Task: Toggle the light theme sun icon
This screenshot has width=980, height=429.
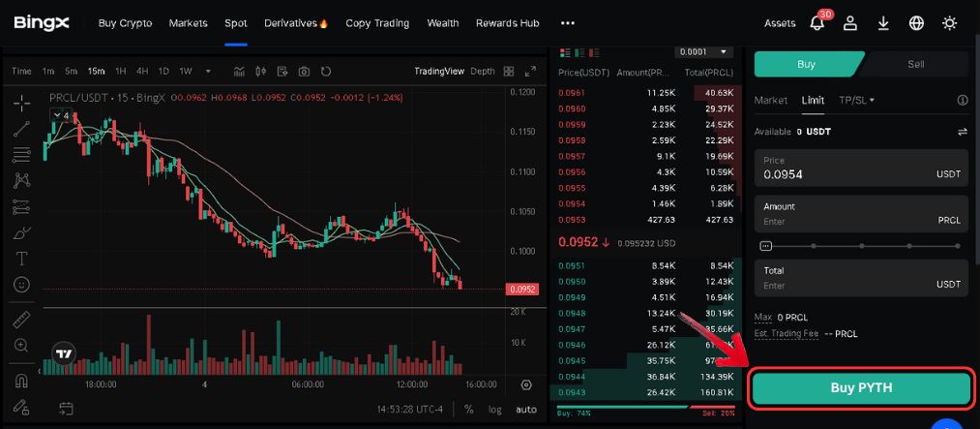Action: tap(949, 23)
